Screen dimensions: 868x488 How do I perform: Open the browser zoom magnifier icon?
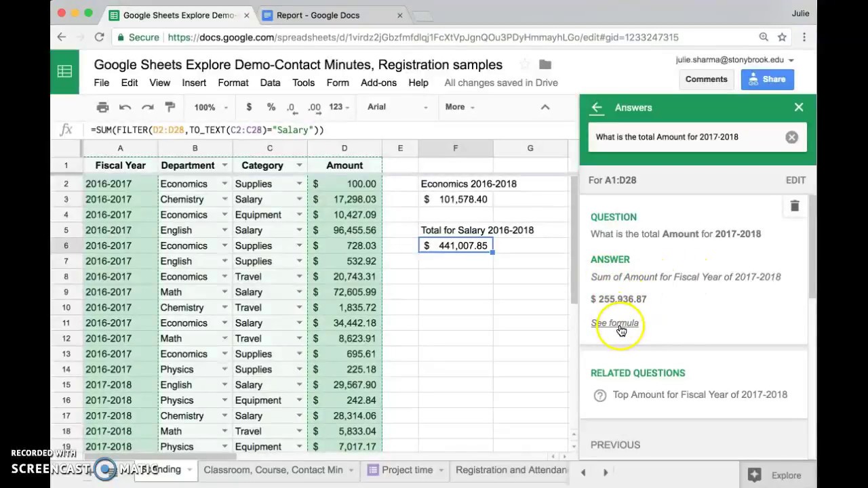(764, 37)
